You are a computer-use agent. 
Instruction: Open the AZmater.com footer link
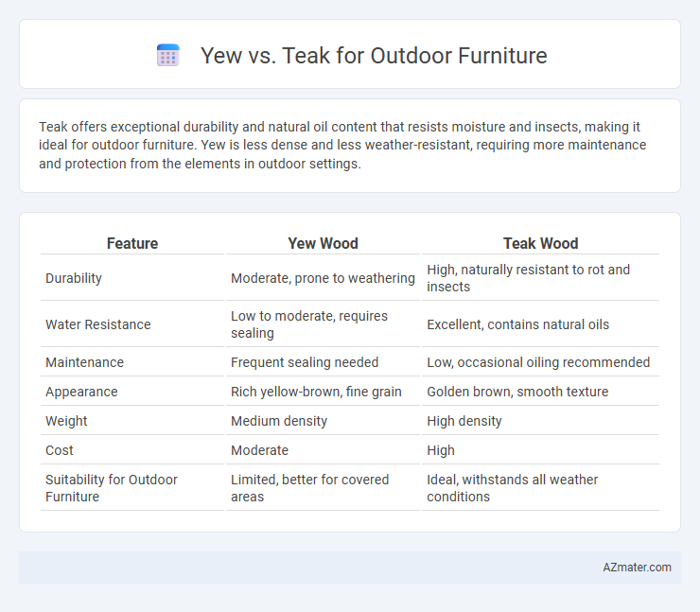tap(637, 567)
